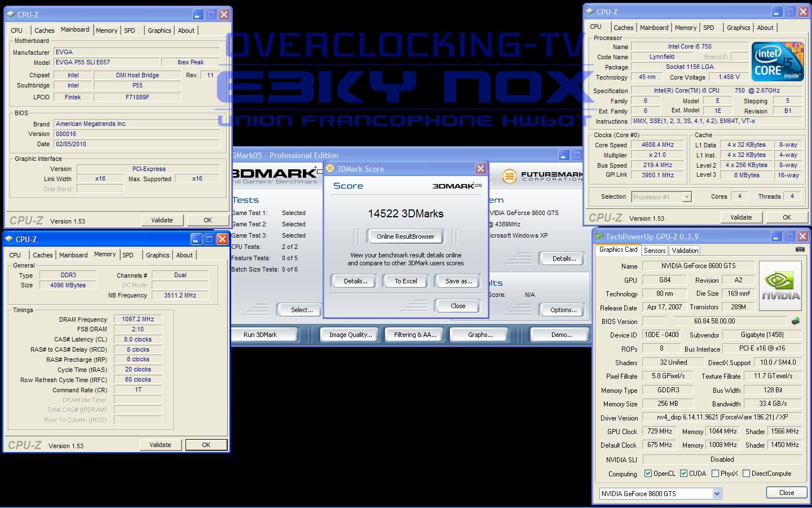
Task: Minimize the GPU-Z window
Action: tap(776, 237)
